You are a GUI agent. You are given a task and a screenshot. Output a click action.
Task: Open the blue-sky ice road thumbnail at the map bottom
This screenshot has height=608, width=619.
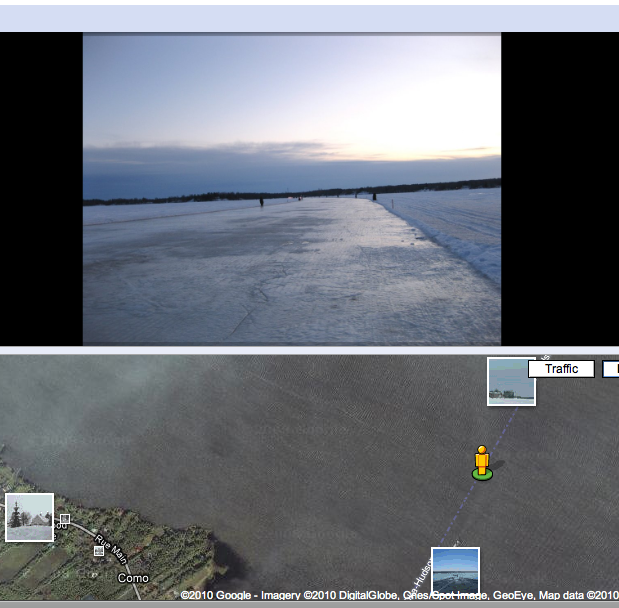(x=456, y=572)
